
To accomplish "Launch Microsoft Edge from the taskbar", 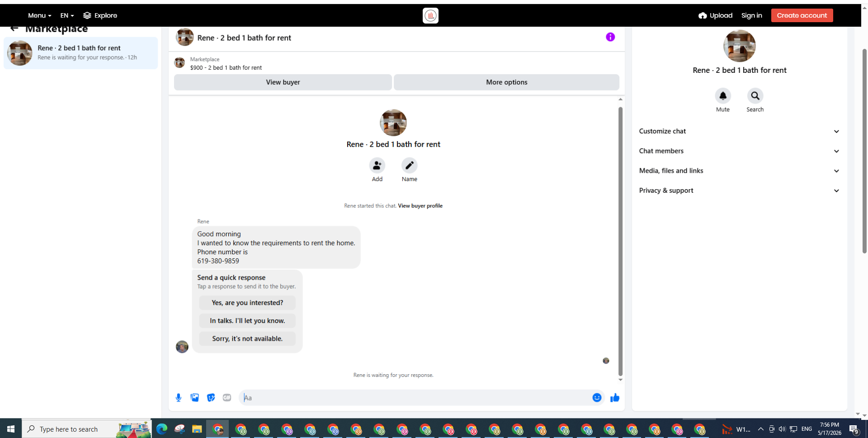I will (x=162, y=429).
